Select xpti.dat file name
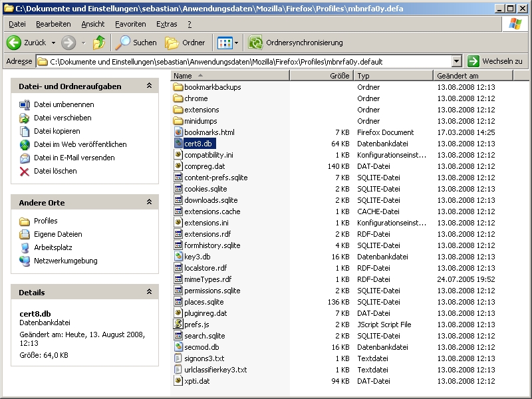This screenshot has height=399, width=532. (x=197, y=381)
